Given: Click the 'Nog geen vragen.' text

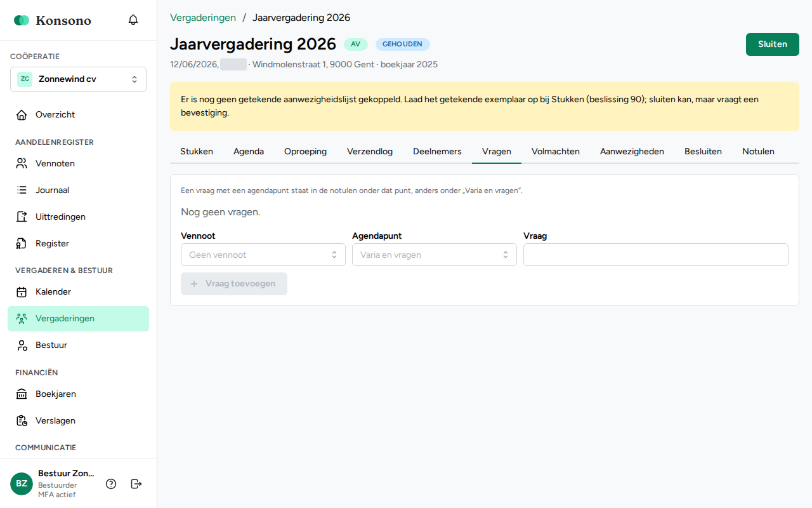Looking at the screenshot, I should pos(221,212).
